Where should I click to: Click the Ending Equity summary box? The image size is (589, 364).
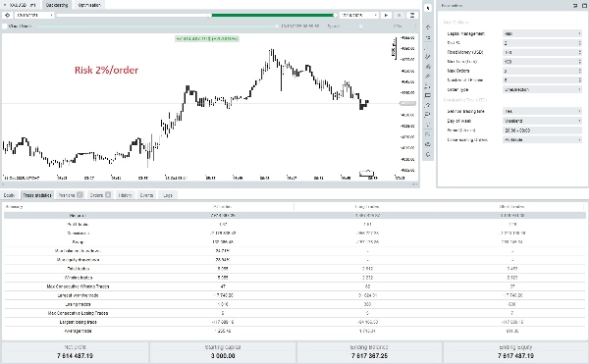point(515,352)
